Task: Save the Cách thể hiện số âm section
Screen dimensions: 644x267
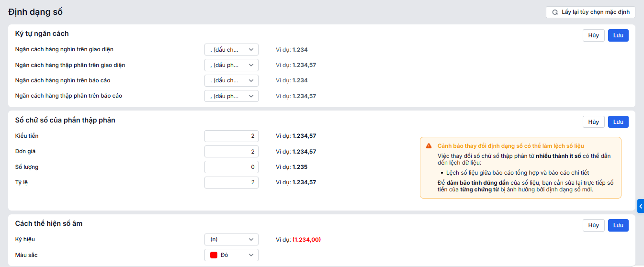Action: 618,225
